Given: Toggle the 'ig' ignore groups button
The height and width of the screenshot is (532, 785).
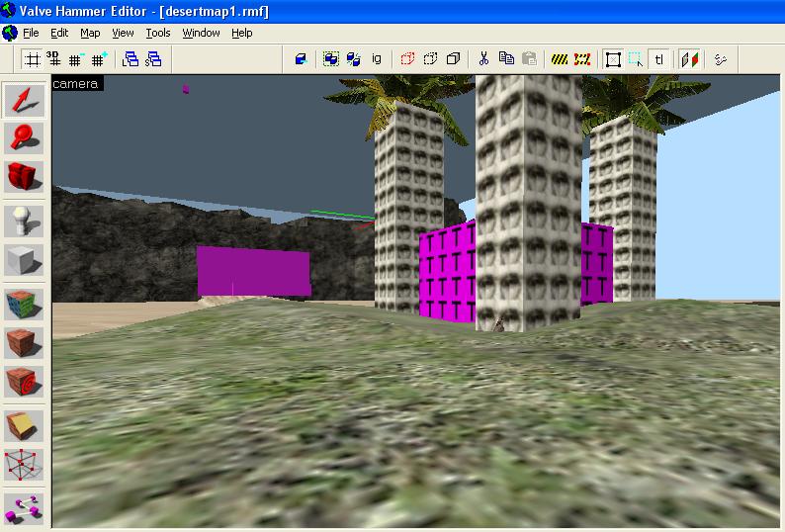Looking at the screenshot, I should (377, 59).
